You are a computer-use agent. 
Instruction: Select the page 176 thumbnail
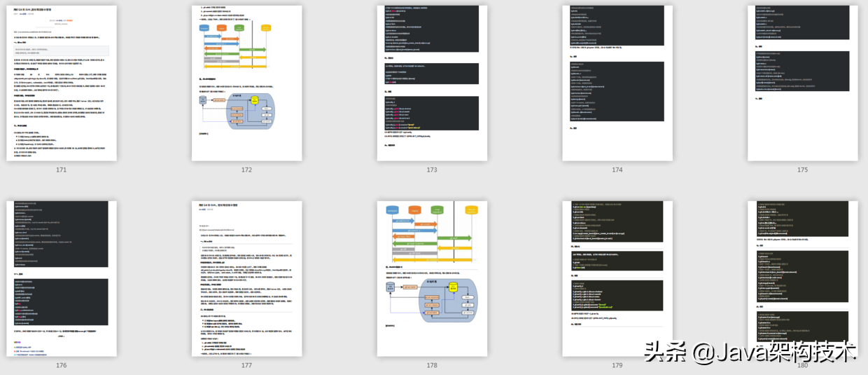pyautogui.click(x=62, y=278)
